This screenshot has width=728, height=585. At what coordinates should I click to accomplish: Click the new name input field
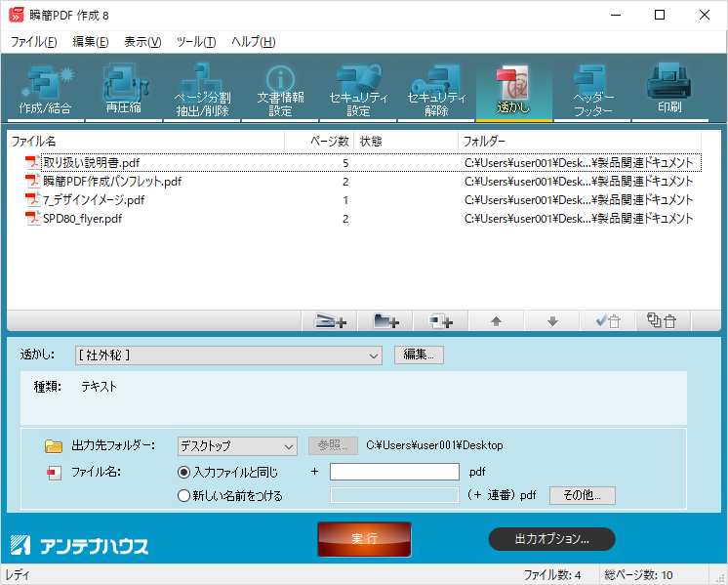point(394,495)
